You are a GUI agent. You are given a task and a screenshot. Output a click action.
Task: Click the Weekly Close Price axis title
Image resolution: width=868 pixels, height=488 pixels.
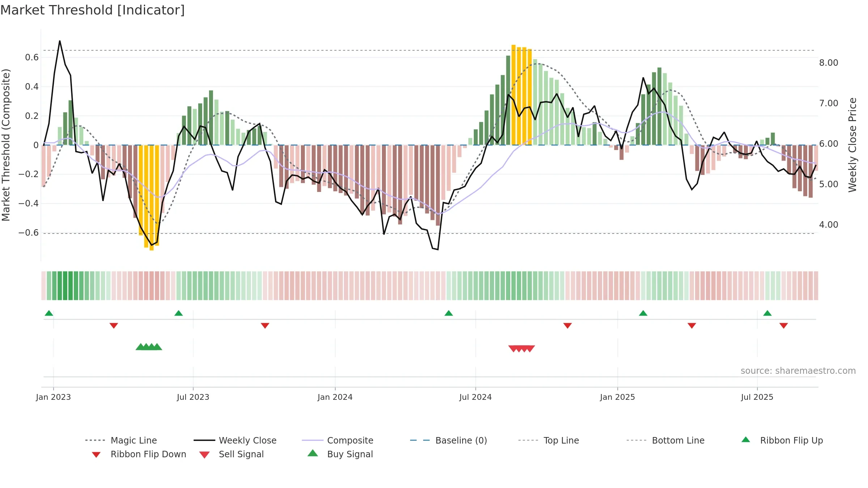(853, 145)
